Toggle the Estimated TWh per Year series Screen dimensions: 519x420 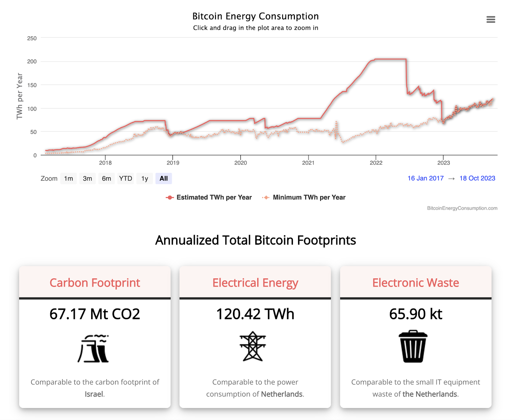214,197
